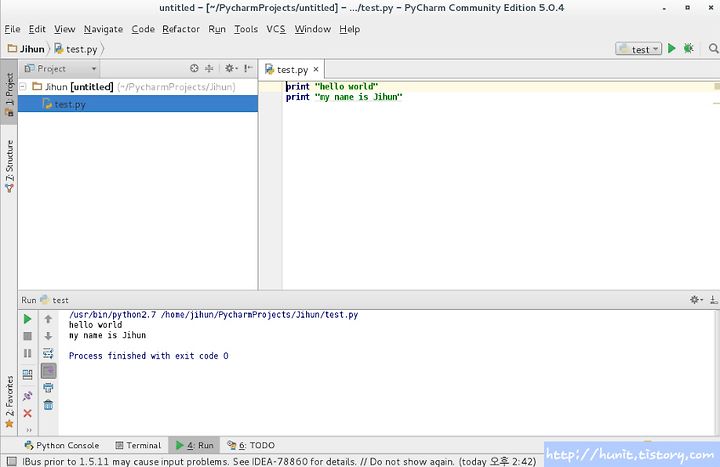Go down the stack trace arrow
Viewport: 720px width, 467px height.
(x=48, y=336)
